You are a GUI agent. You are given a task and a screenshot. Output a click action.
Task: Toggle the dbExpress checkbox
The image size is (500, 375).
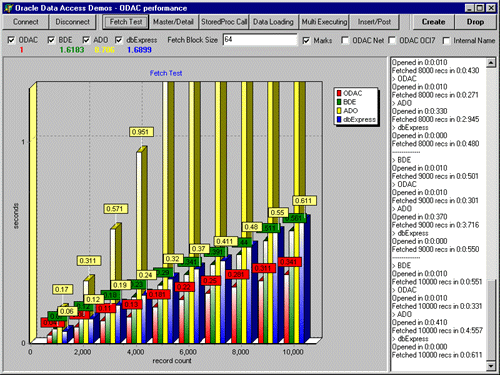click(x=118, y=40)
